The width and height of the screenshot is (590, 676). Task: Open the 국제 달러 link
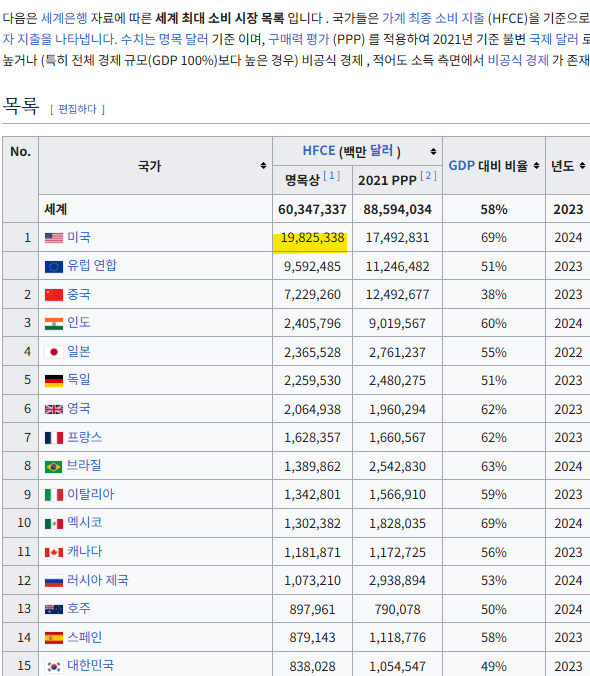coord(553,39)
